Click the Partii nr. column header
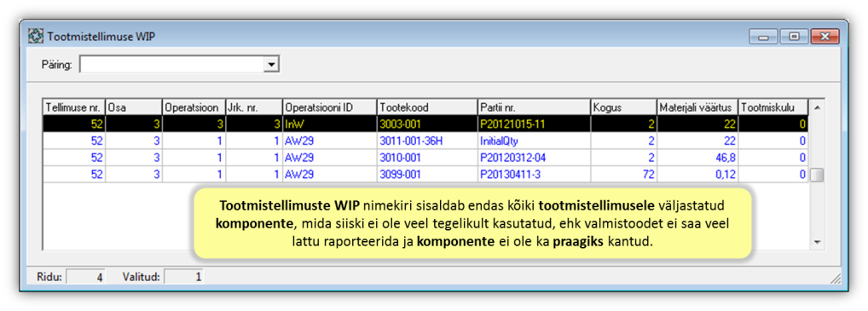This screenshot has height=311, width=868. click(x=534, y=107)
